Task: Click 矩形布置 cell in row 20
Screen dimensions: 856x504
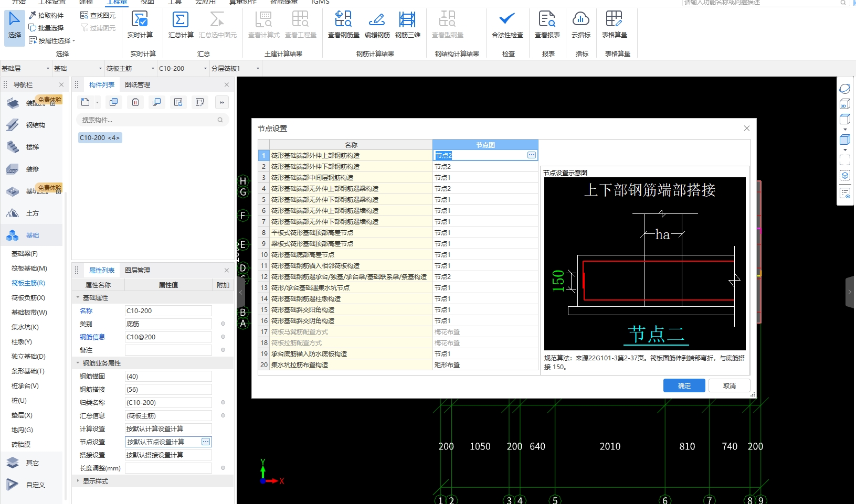Action: 485,364
